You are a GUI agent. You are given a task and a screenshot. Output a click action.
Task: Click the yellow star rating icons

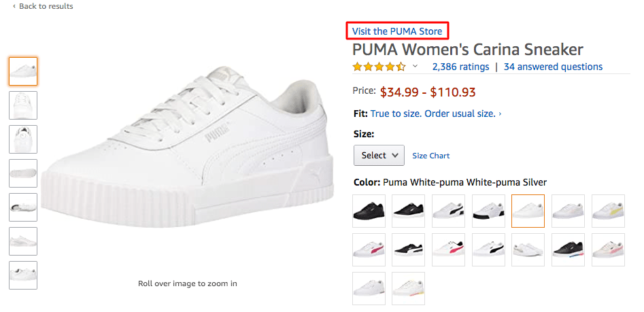click(x=379, y=67)
